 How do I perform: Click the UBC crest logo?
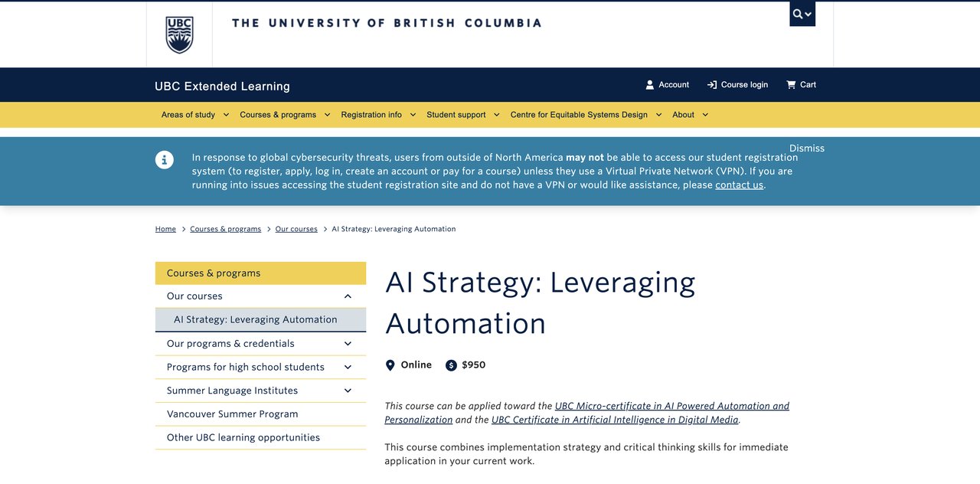click(179, 35)
